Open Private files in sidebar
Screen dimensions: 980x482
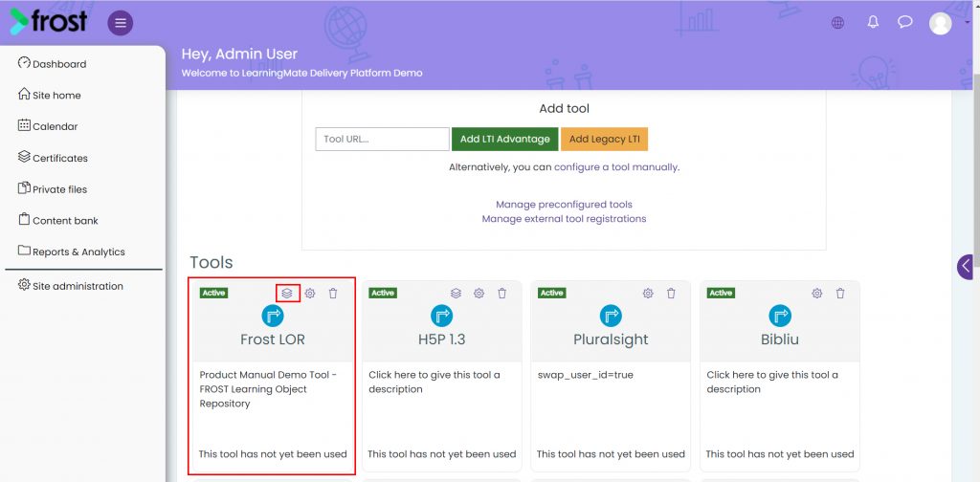pyautogui.click(x=53, y=189)
